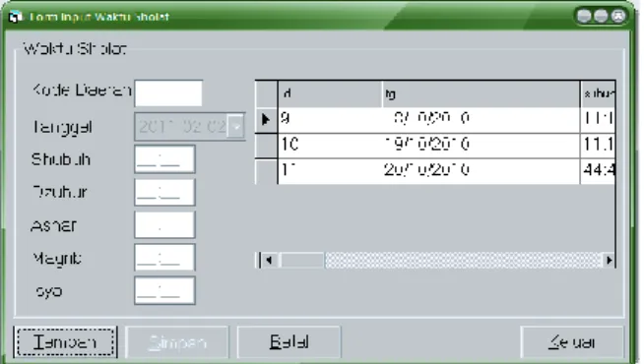Focus the Maghrib time field

point(164,258)
